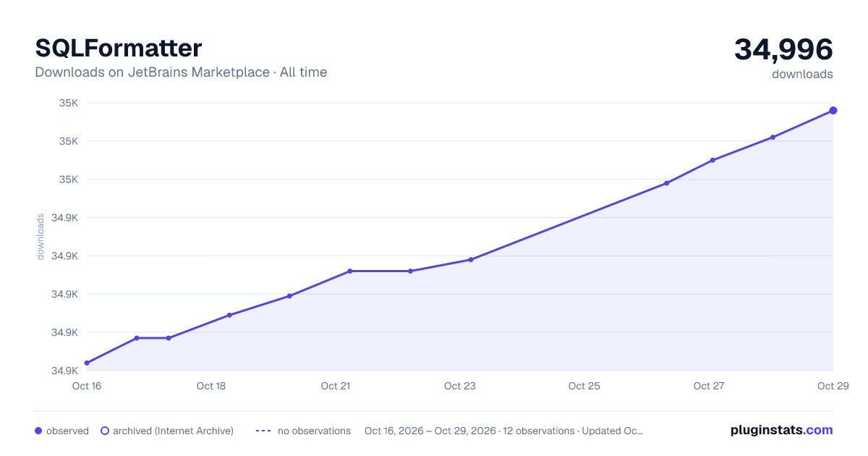868x456 pixels.
Task: Click the rotated 'downloads' y-axis title
Action: coord(41,236)
